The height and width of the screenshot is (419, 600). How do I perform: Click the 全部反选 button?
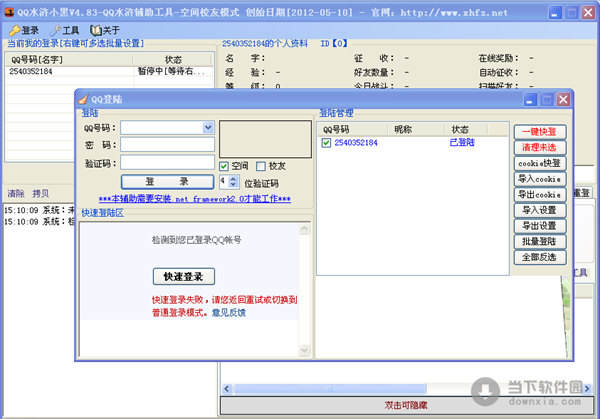(x=540, y=257)
